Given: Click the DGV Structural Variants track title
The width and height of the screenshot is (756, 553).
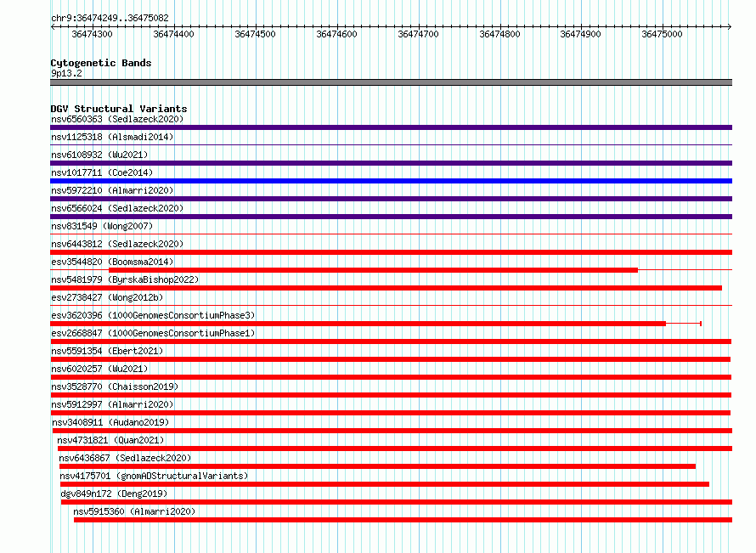Looking at the screenshot, I should coord(119,109).
